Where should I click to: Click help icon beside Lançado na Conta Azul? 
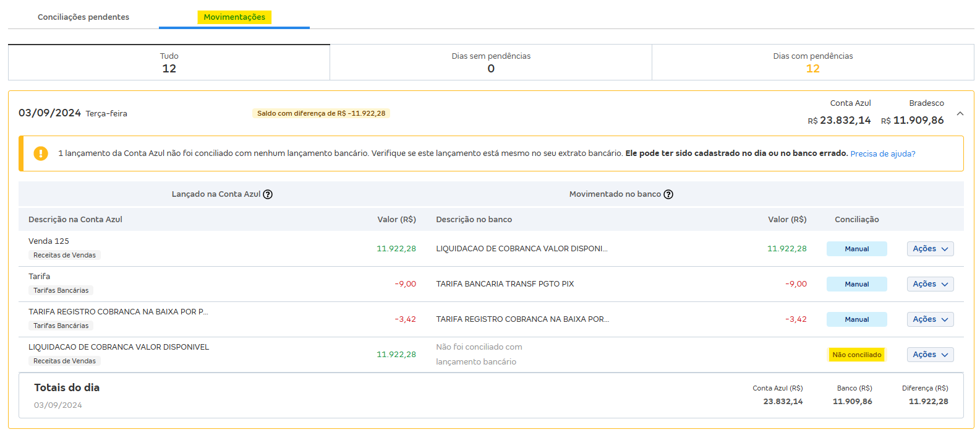268,194
